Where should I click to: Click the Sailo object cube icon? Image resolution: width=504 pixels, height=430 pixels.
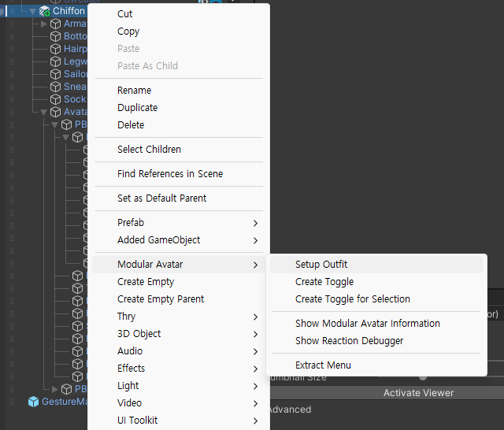tap(56, 74)
